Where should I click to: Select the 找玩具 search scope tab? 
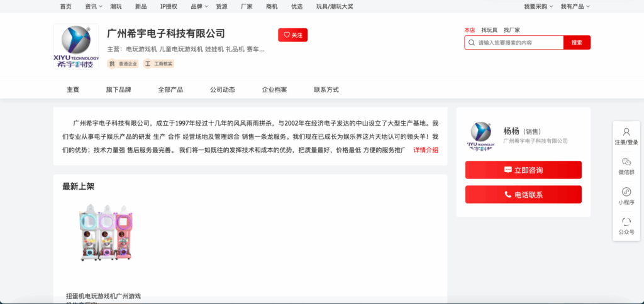489,30
